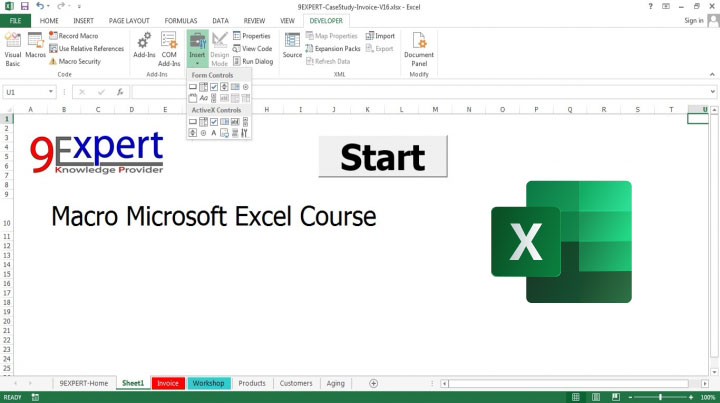720x403 pixels.
Task: Open the 9EXPERT-Home sheet
Action: click(84, 383)
